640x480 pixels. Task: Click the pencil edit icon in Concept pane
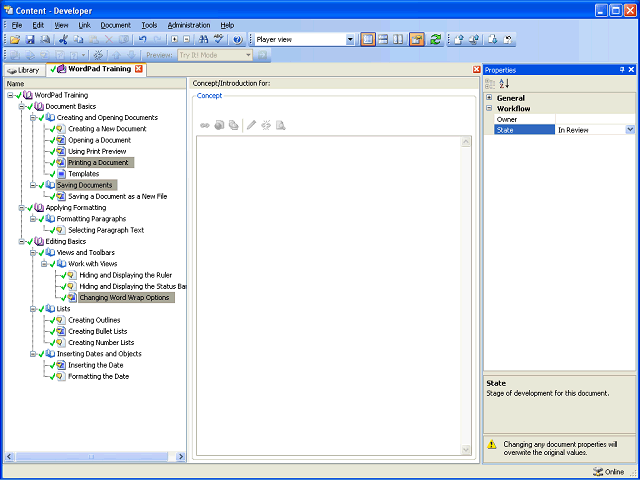pos(251,125)
